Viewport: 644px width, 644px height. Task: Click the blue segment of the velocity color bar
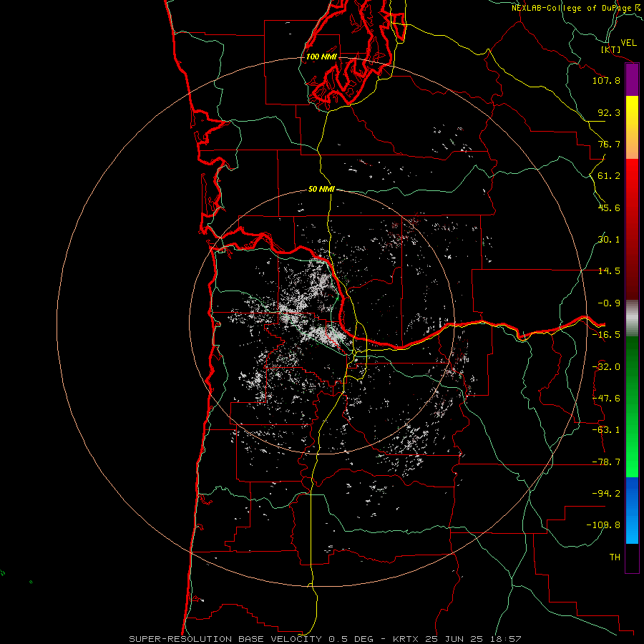coord(632,510)
